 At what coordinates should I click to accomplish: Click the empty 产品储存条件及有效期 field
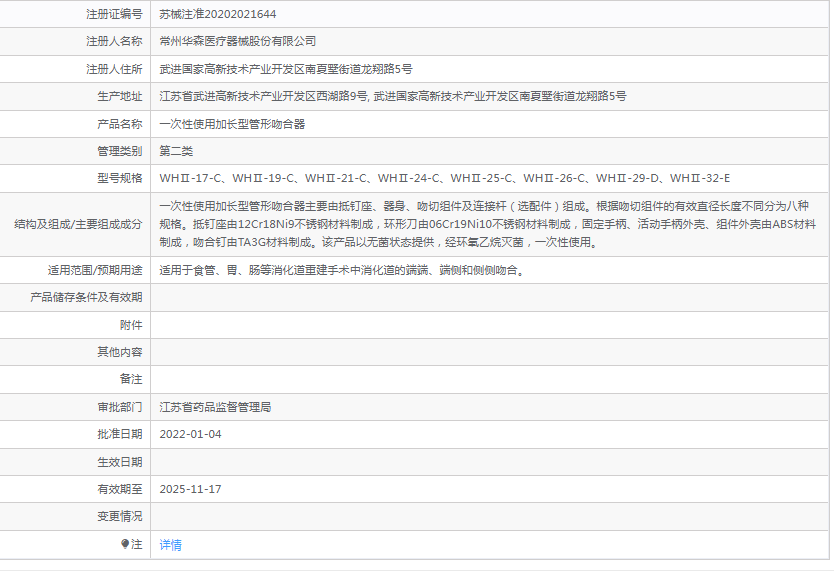pos(489,298)
